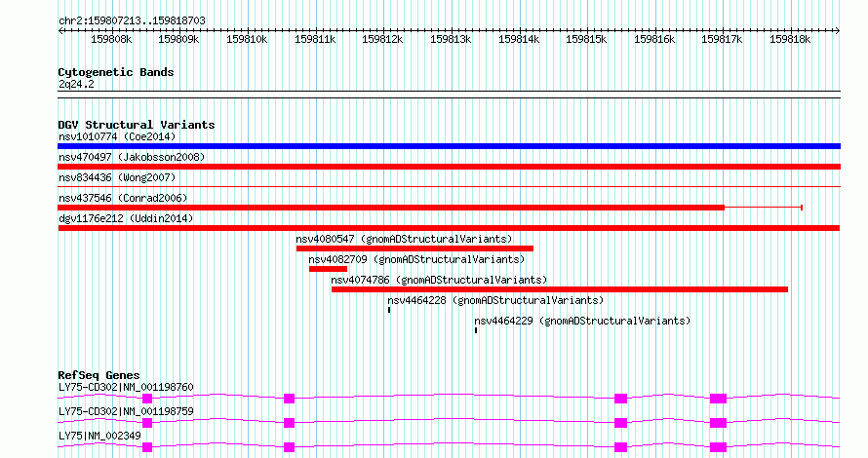The image size is (868, 458).
Task: Click the 159814k ruler tick label
Action: pyautogui.click(x=519, y=40)
